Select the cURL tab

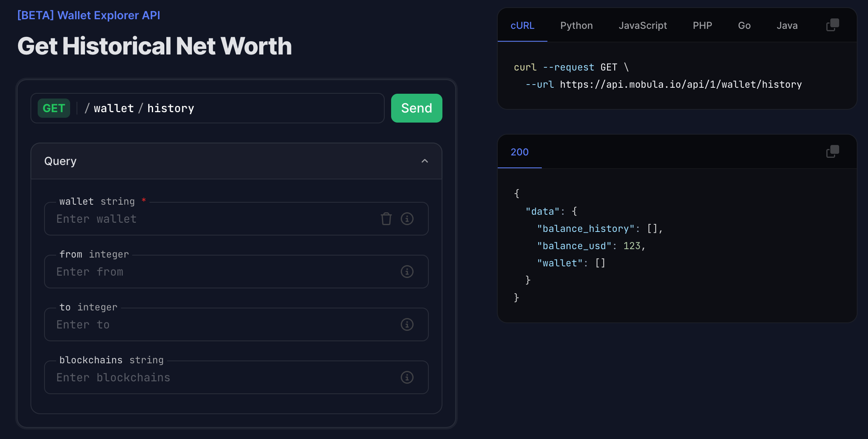point(522,26)
